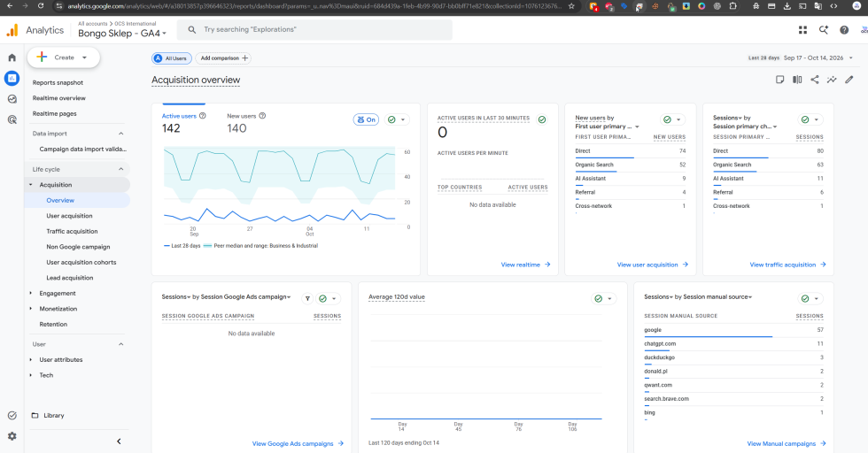Collapse the User section chevron

tap(120, 344)
